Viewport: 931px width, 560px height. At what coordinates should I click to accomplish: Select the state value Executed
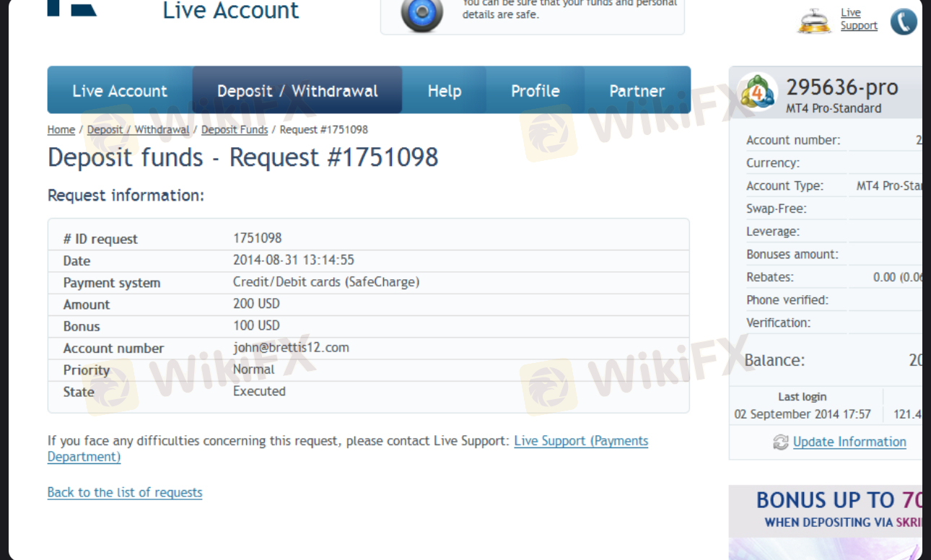259,391
